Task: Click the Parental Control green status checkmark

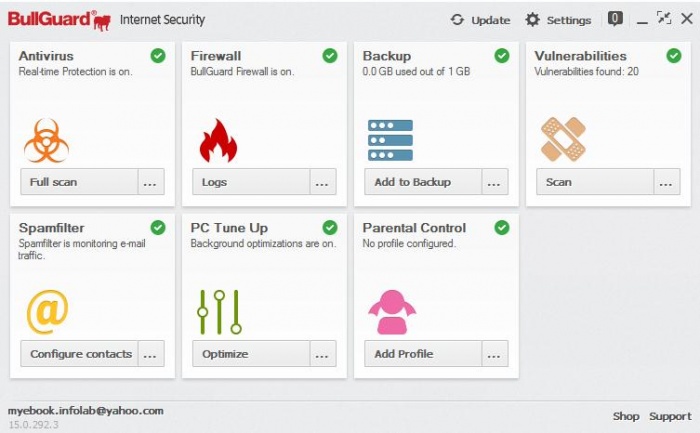Action: pos(502,228)
